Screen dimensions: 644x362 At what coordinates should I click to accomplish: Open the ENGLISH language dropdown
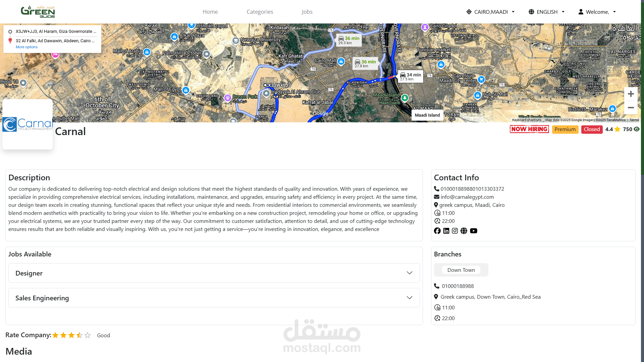(547, 12)
